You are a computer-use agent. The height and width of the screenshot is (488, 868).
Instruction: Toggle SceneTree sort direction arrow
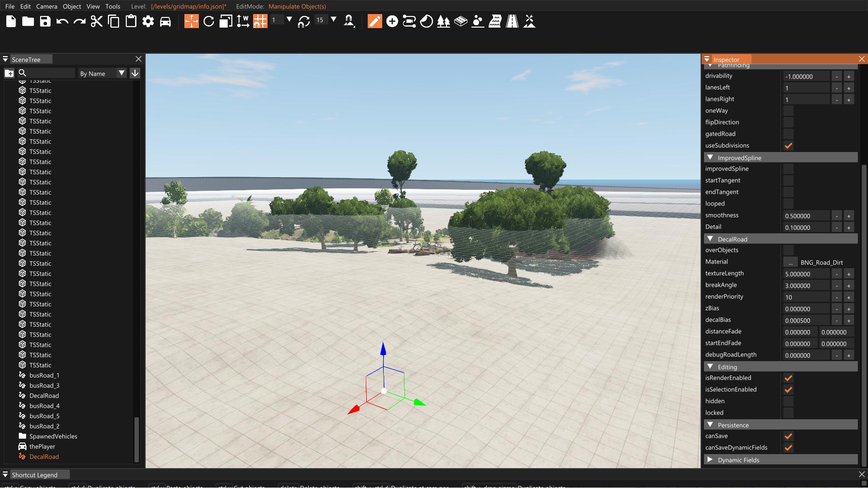[x=135, y=73]
